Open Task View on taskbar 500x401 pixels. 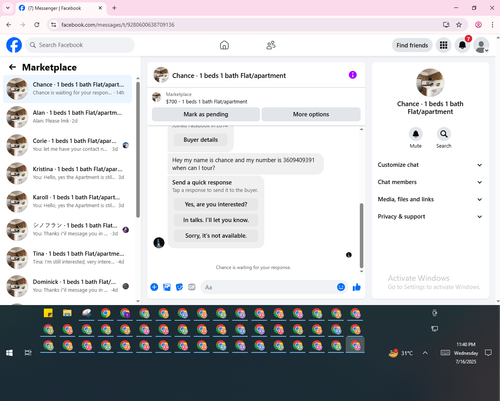(28, 353)
